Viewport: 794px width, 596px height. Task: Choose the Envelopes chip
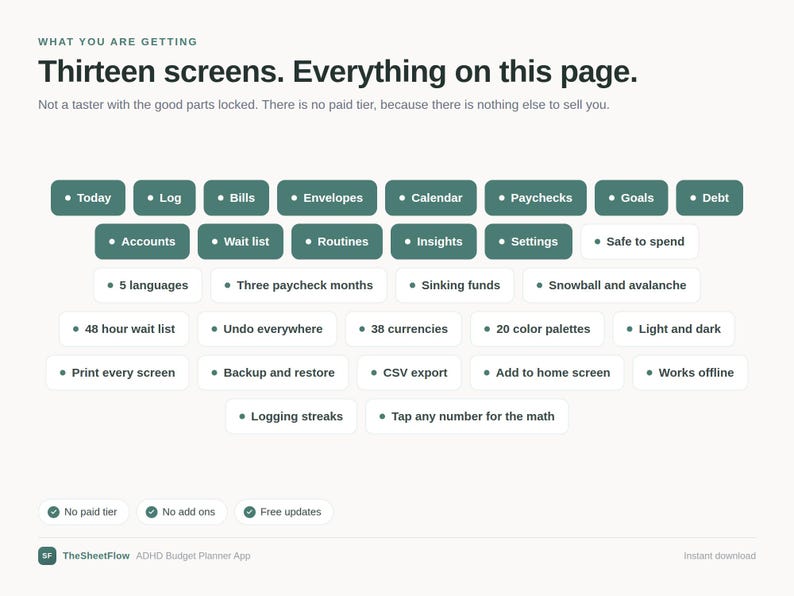tap(327, 197)
